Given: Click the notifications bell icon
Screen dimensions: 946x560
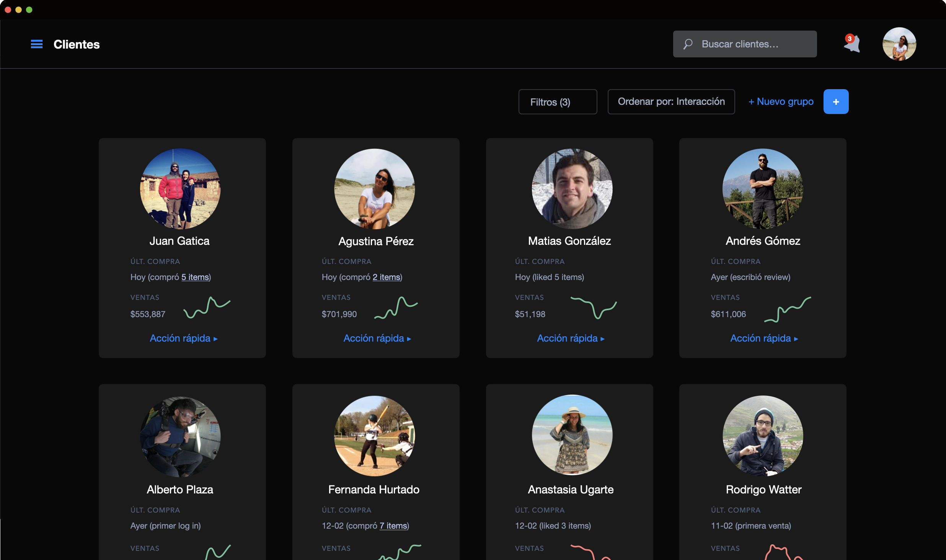Looking at the screenshot, I should 852,44.
